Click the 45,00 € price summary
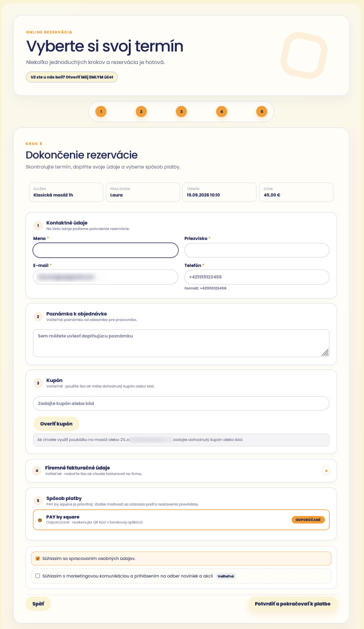Viewport: 364px width, 629px height. point(296,192)
